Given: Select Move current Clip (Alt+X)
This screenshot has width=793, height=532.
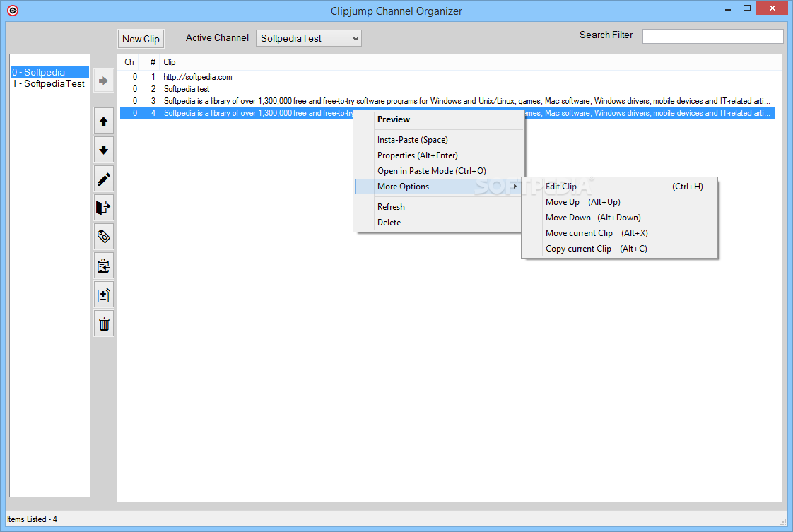Looking at the screenshot, I should click(x=620, y=233).
